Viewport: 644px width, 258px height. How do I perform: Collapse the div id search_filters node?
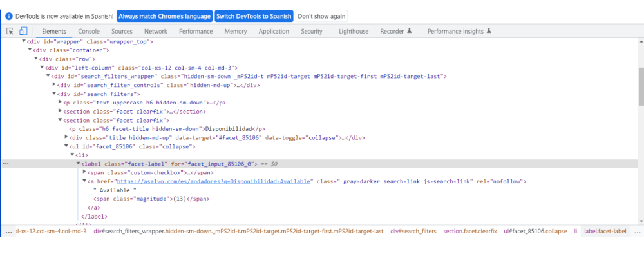(x=54, y=94)
